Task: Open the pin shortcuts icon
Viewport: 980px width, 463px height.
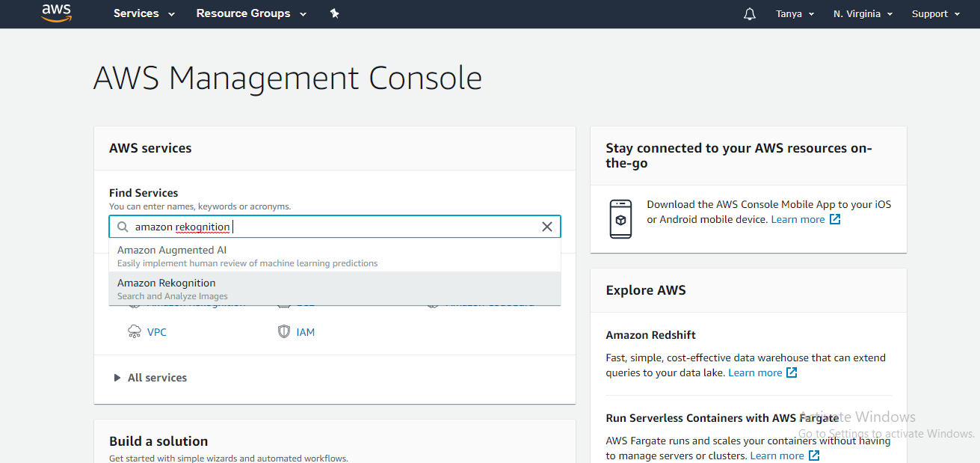Action: point(334,13)
